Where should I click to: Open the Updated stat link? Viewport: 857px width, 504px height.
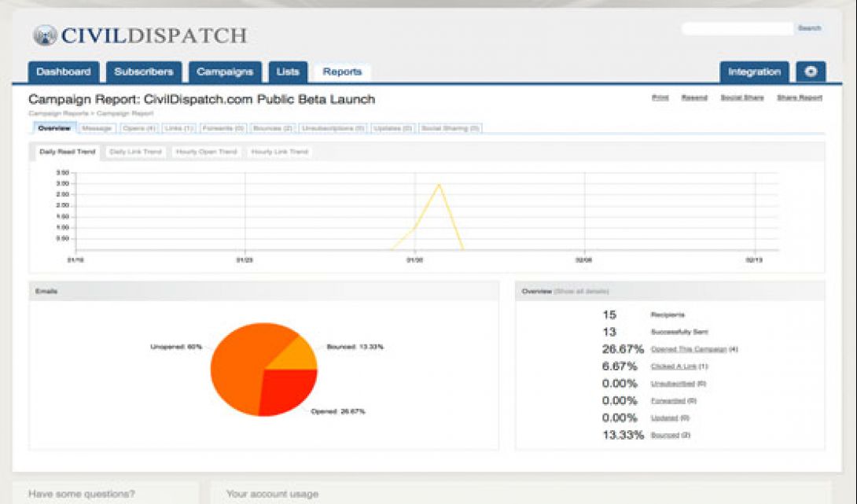click(x=664, y=418)
